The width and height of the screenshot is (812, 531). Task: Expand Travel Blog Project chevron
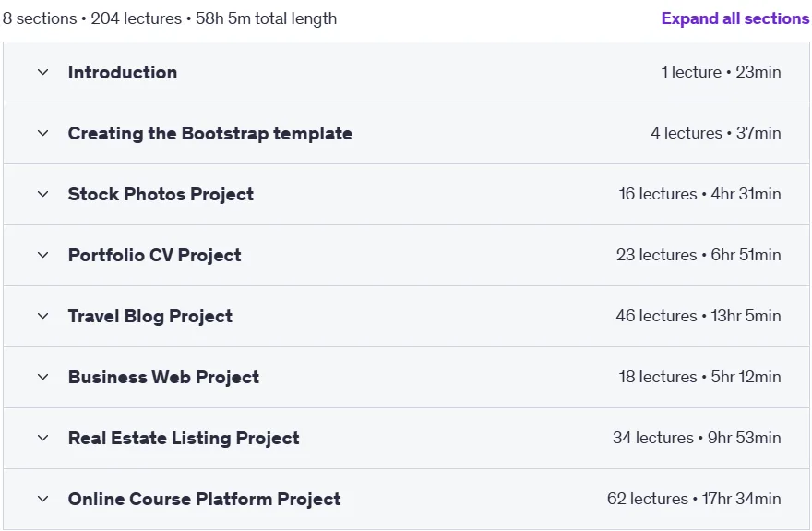pyautogui.click(x=43, y=316)
